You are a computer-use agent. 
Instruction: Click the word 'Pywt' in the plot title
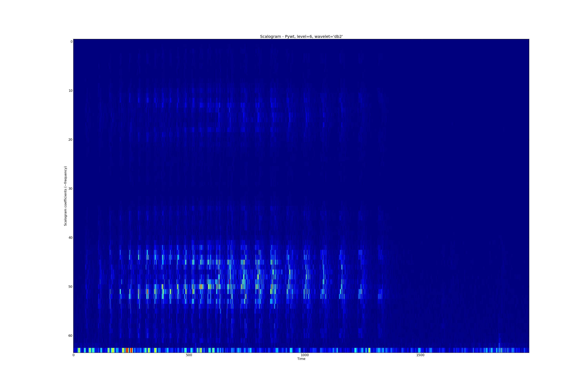pyautogui.click(x=290, y=36)
